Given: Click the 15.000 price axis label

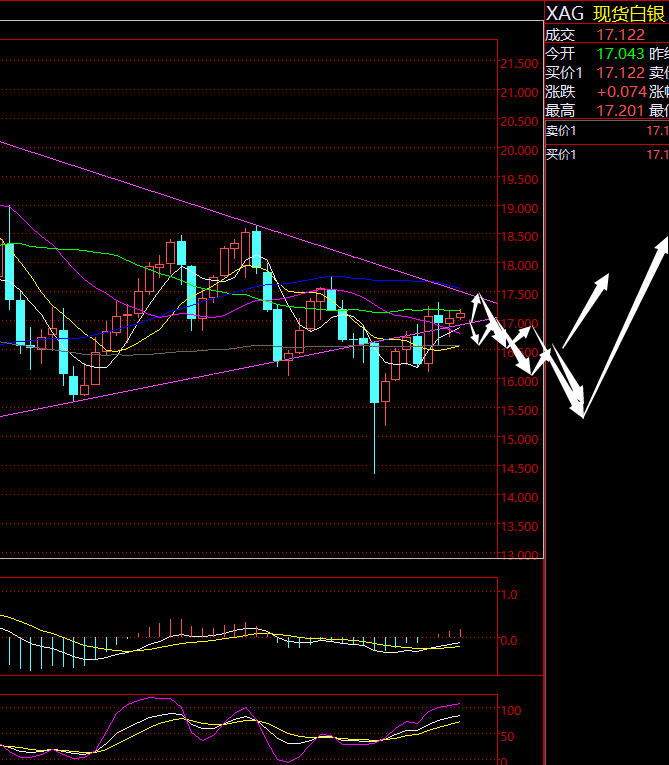Looking at the screenshot, I should coord(519,440).
